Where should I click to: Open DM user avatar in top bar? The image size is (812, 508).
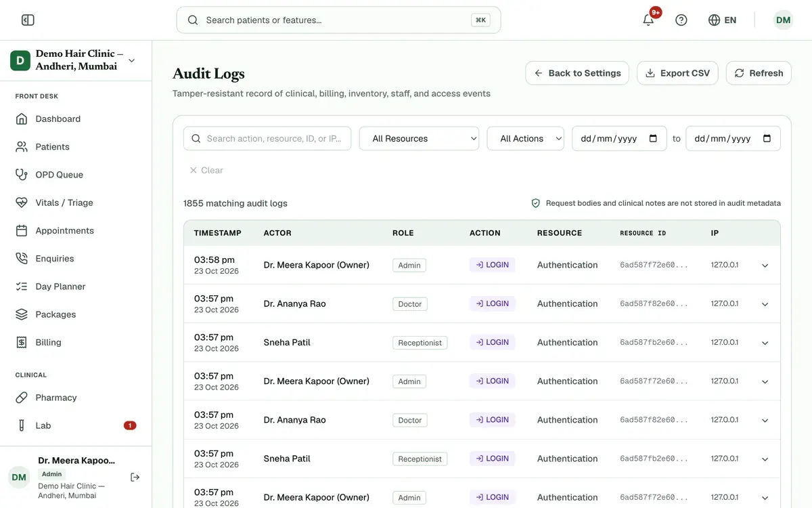[784, 20]
